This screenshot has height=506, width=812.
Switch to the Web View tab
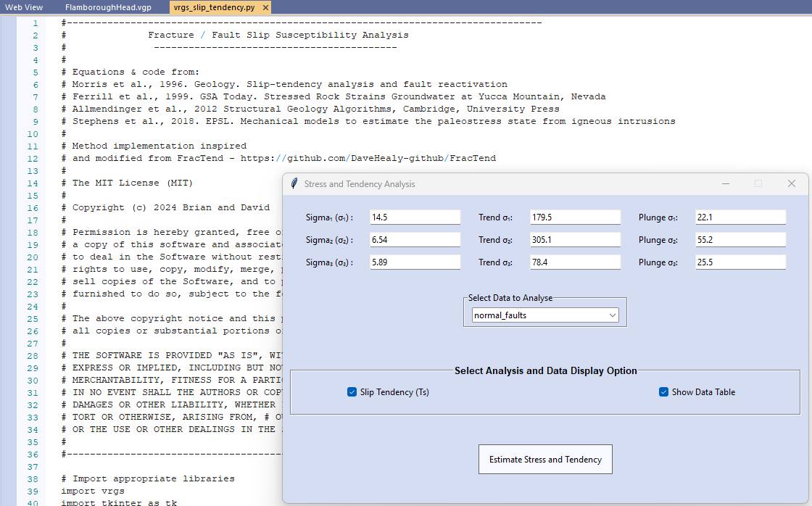point(24,7)
